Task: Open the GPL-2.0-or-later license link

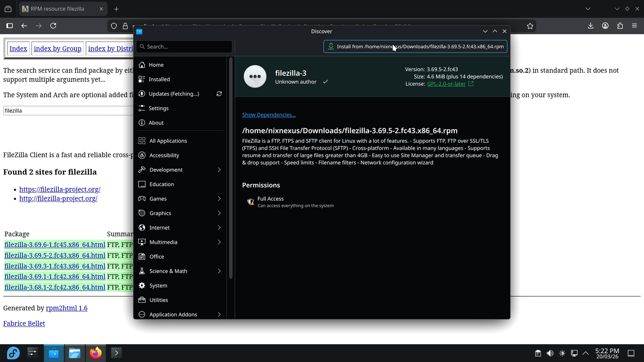Action: tap(446, 84)
